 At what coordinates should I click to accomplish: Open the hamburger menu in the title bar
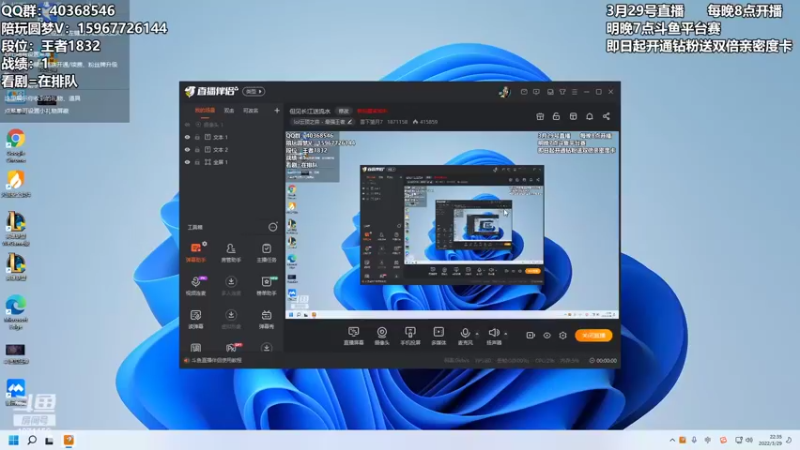click(x=574, y=92)
